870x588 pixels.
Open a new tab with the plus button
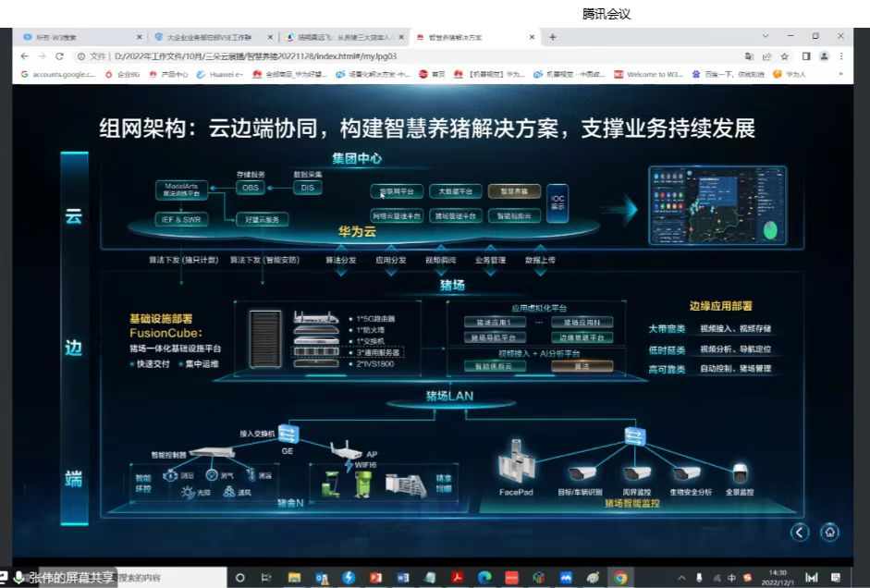click(x=553, y=37)
